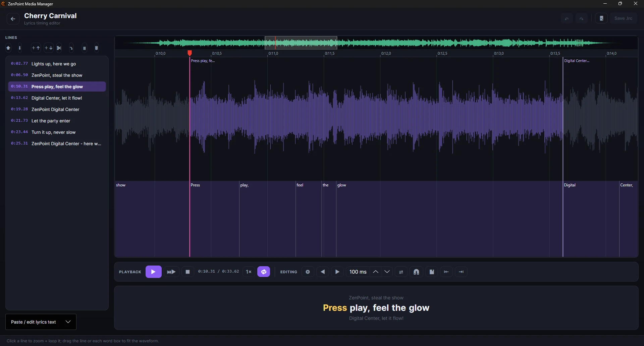The image size is (644, 346).
Task: Decrease the 100 ms nudge step
Action: (387, 272)
